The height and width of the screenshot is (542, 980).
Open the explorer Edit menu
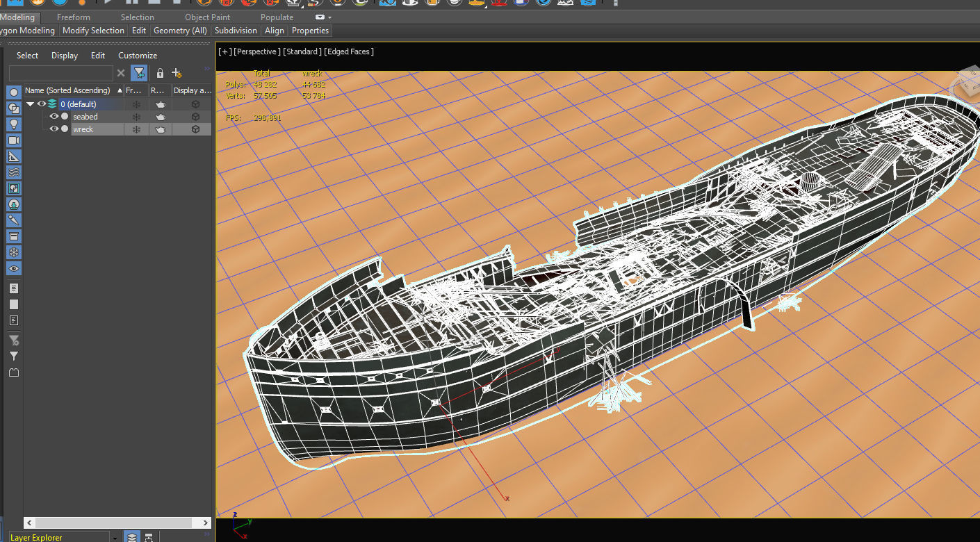[x=98, y=56]
